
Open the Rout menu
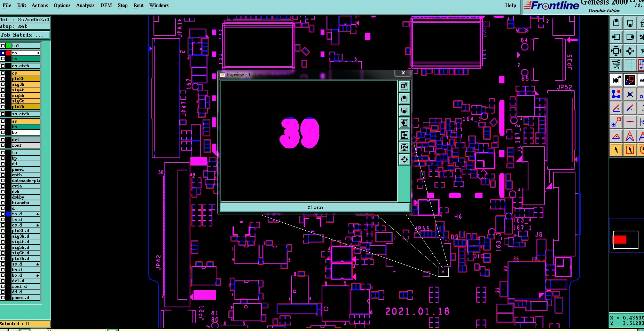coord(139,5)
